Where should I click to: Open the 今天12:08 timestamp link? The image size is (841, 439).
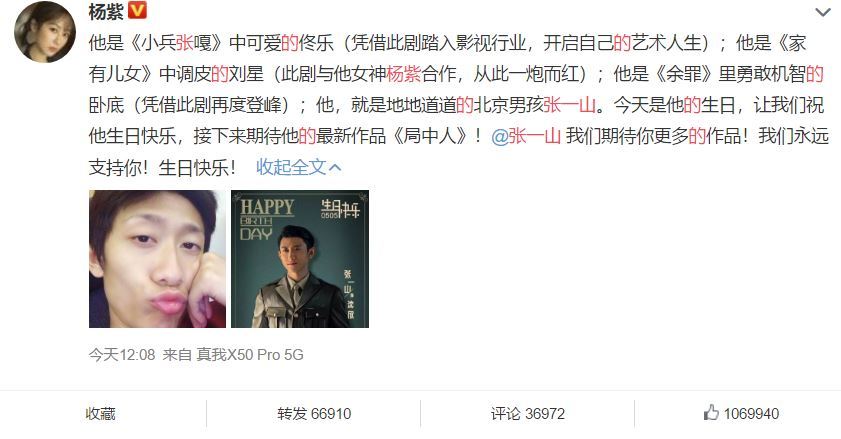pyautogui.click(x=122, y=355)
